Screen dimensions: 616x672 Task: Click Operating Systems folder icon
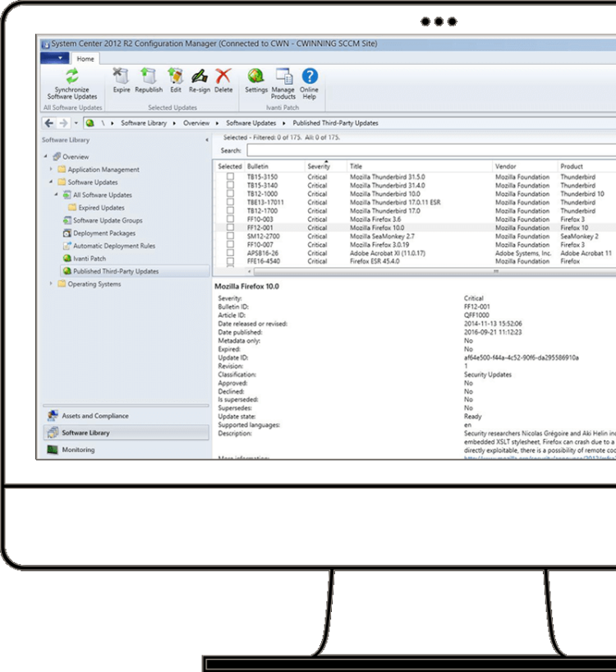pos(62,283)
